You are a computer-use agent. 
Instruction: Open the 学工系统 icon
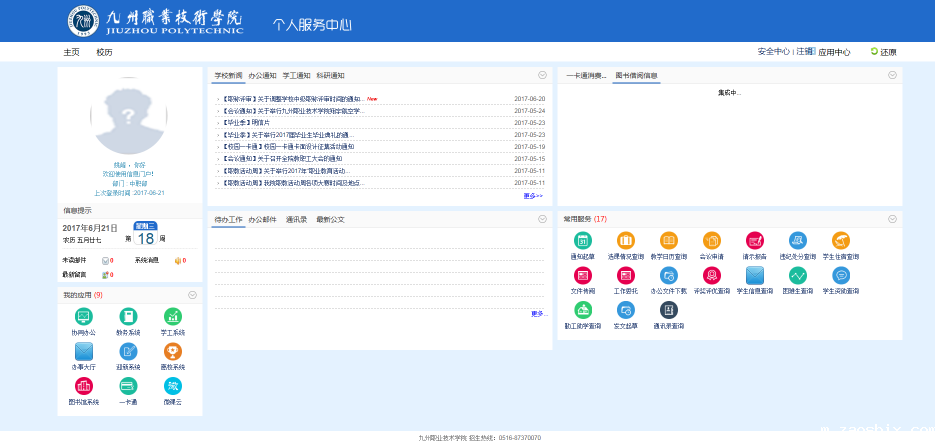[173, 317]
